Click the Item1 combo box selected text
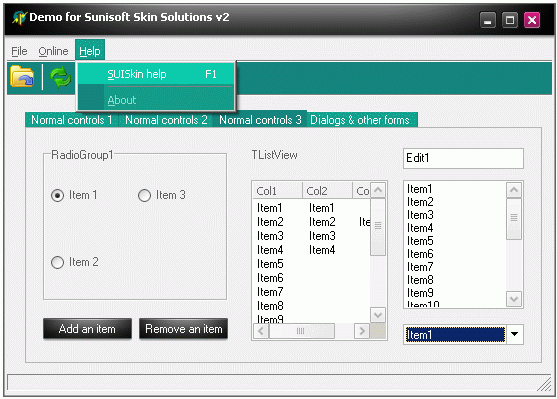The image size is (557, 399). (x=455, y=334)
